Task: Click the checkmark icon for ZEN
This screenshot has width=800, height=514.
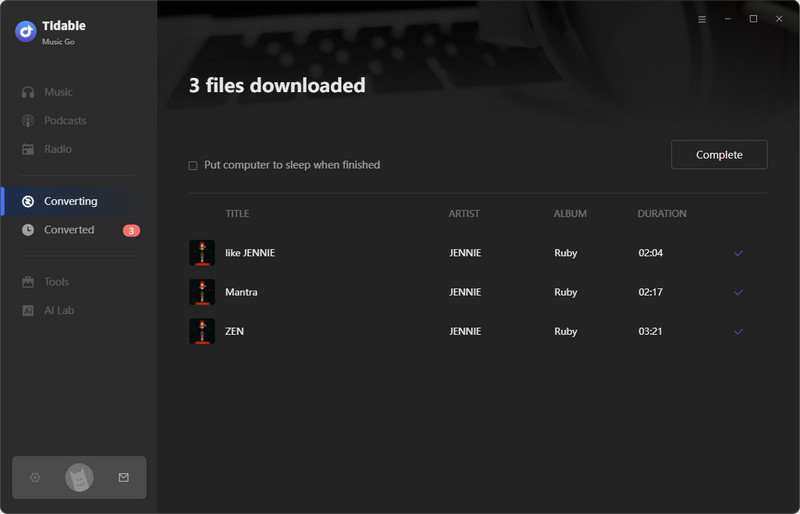Action: [738, 331]
